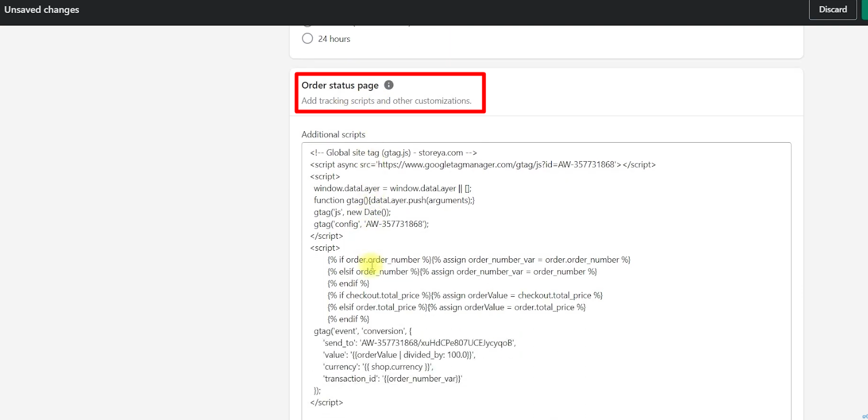
Task: Select the 24 hours radio option
Action: (308, 39)
